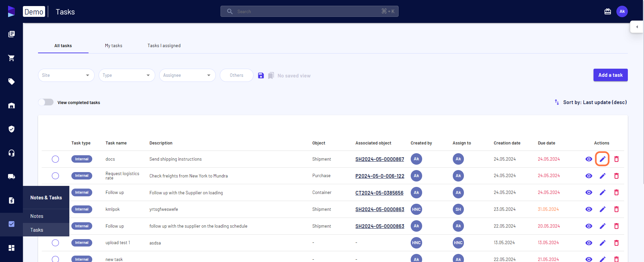Edit the upload test 1 task
644x262 pixels.
point(603,243)
